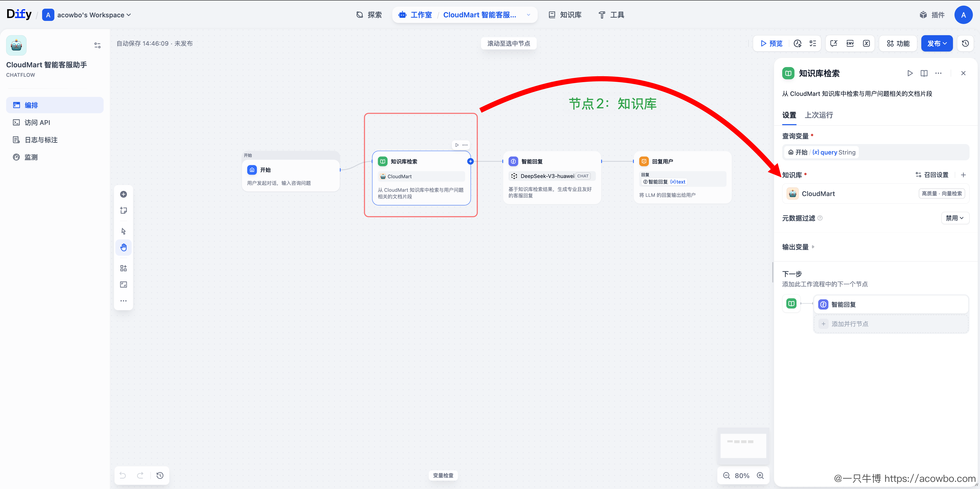This screenshot has height=489, width=980.
Task: Click the 查询变量 query String field
Action: 875,152
